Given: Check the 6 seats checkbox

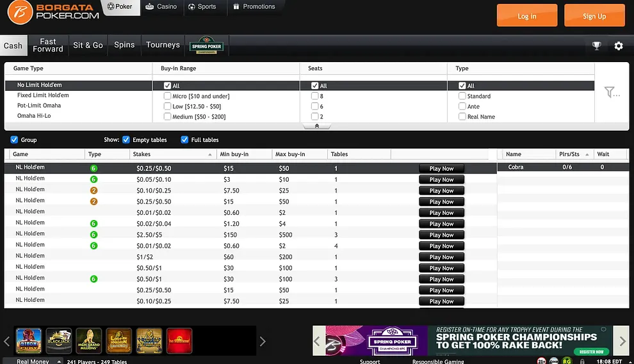Looking at the screenshot, I should 314,106.
